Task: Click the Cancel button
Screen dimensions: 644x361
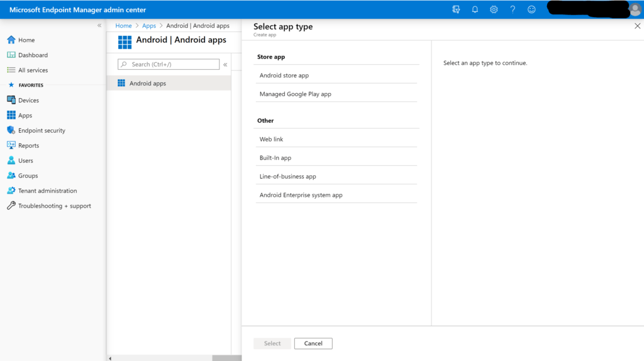Action: point(313,343)
